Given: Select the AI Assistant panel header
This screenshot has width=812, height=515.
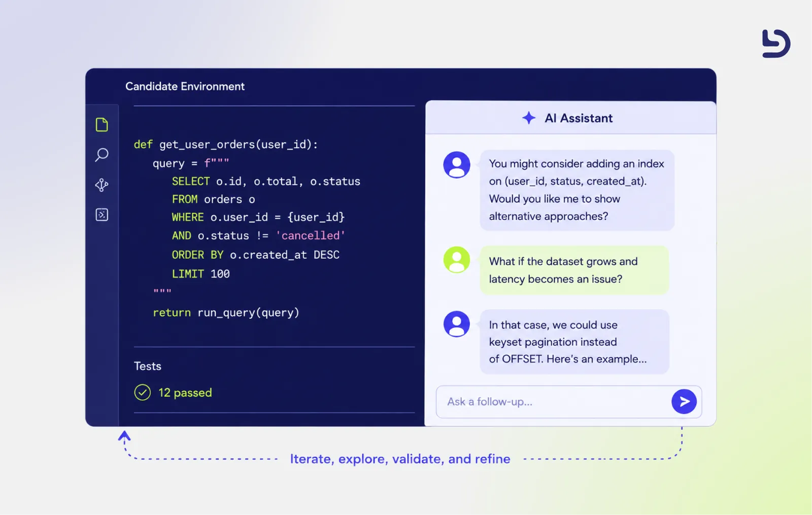Looking at the screenshot, I should [571, 118].
